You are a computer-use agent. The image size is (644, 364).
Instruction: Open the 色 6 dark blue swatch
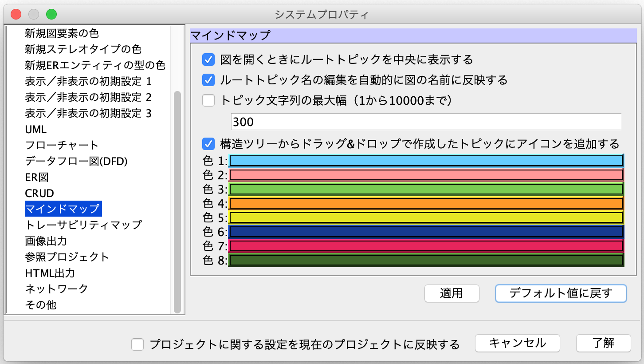pos(426,232)
